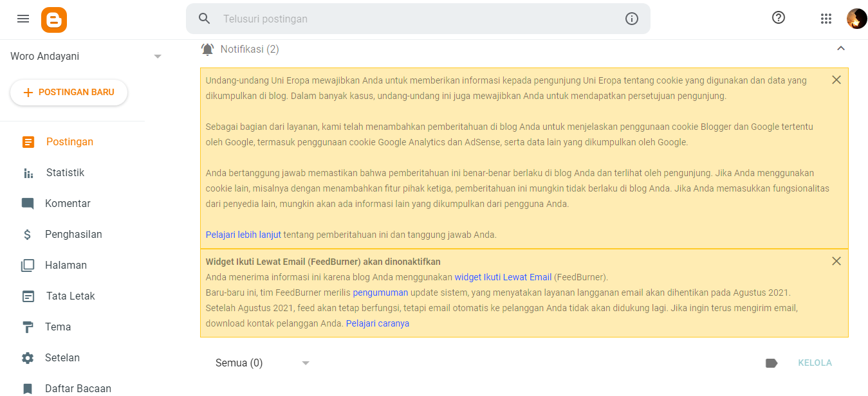
Task: Go to Postingan in the sidebar
Action: click(x=69, y=142)
